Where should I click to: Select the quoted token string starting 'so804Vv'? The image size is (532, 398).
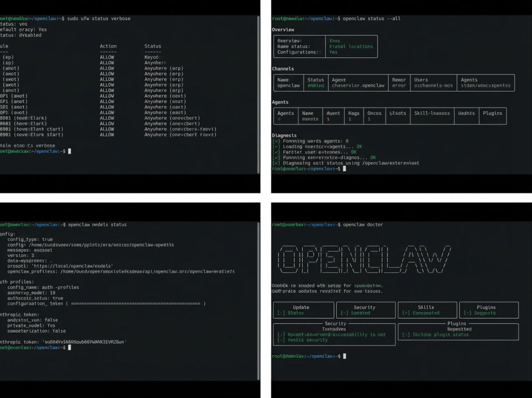click(x=84, y=342)
